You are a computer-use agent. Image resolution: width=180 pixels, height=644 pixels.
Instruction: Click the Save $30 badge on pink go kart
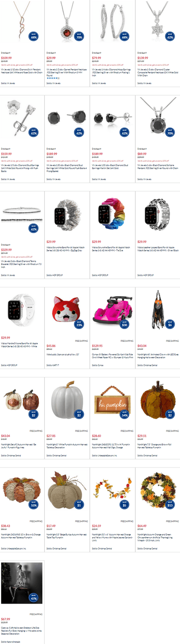(125, 324)
